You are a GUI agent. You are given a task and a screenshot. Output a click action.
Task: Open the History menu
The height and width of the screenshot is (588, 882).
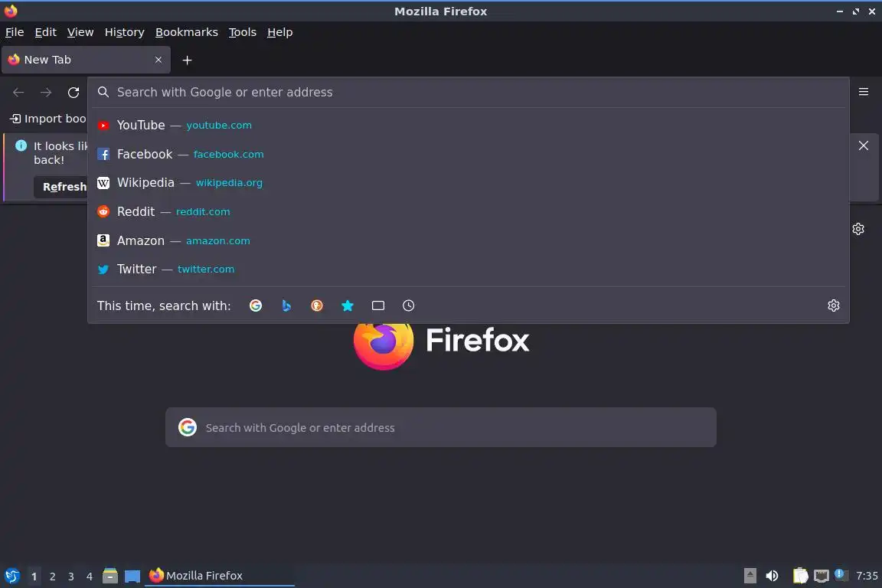point(124,32)
